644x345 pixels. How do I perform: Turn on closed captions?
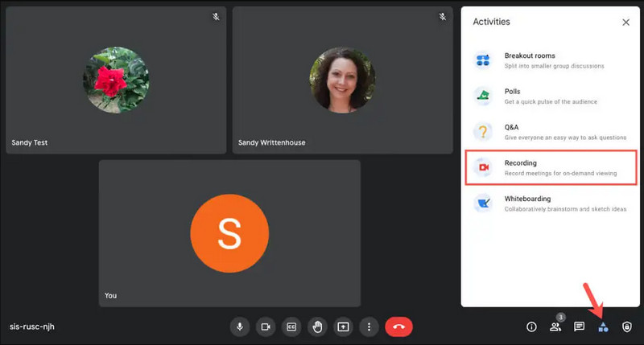pyautogui.click(x=291, y=327)
